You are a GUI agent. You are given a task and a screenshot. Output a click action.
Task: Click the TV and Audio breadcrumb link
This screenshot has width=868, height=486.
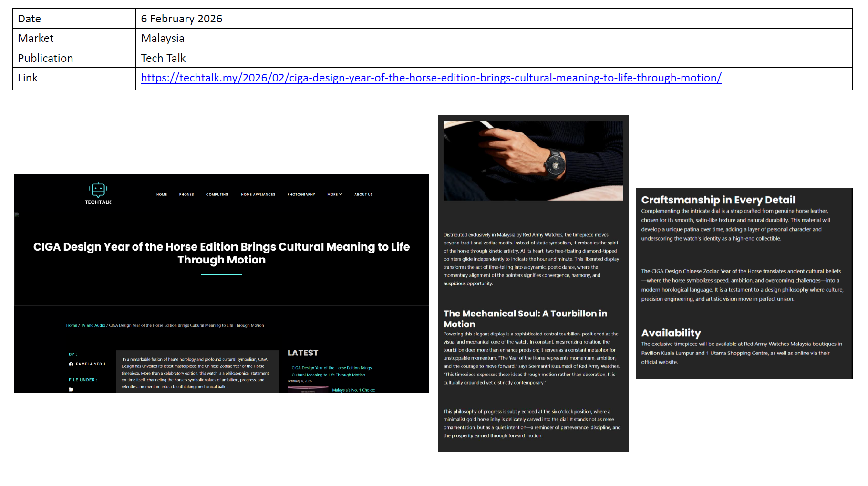93,325
